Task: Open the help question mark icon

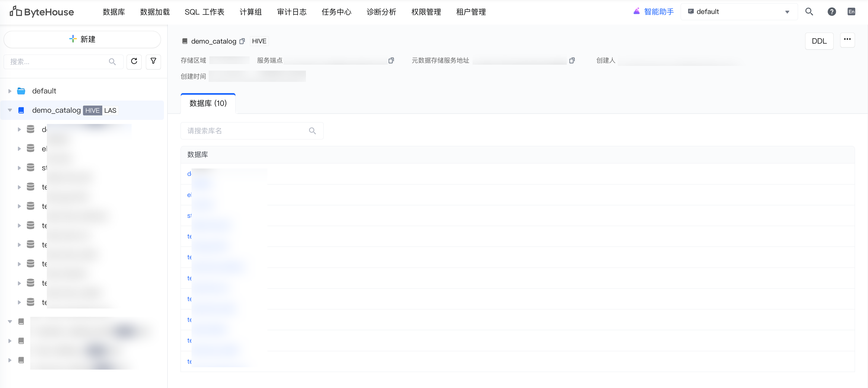Action: [x=832, y=12]
